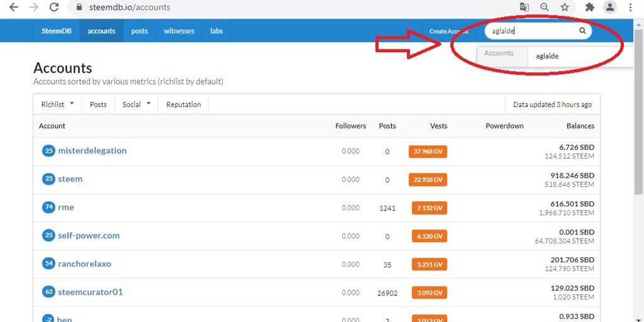Open the extensions puzzle icon

pyautogui.click(x=590, y=7)
